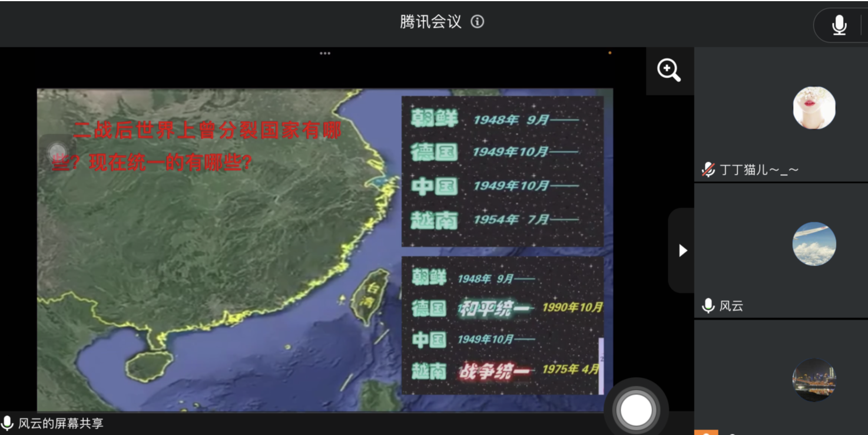The height and width of the screenshot is (435, 868).
Task: Click the participant name 丁丁猫儿~_~
Action: (x=759, y=170)
